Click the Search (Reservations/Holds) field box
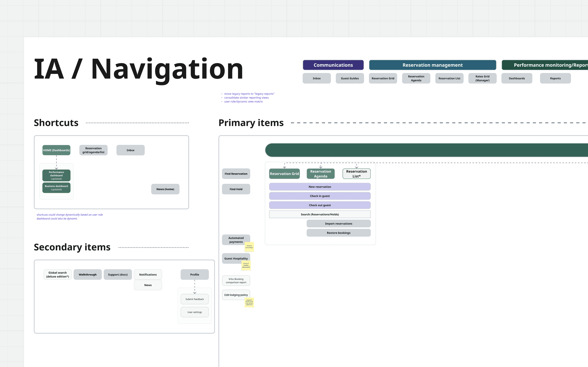Screen dimensions: 588x367 point(320,214)
